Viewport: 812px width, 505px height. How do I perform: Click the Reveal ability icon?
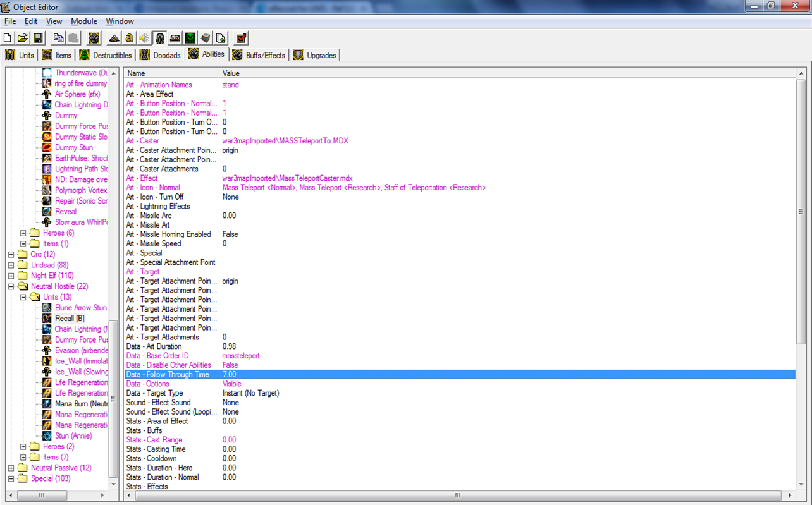47,212
